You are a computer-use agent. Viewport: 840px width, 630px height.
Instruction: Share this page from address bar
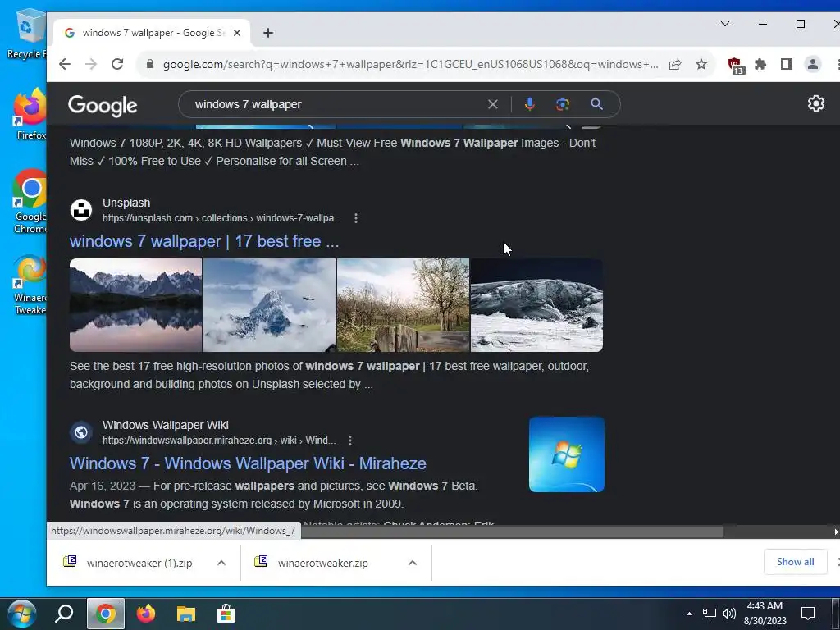675,64
